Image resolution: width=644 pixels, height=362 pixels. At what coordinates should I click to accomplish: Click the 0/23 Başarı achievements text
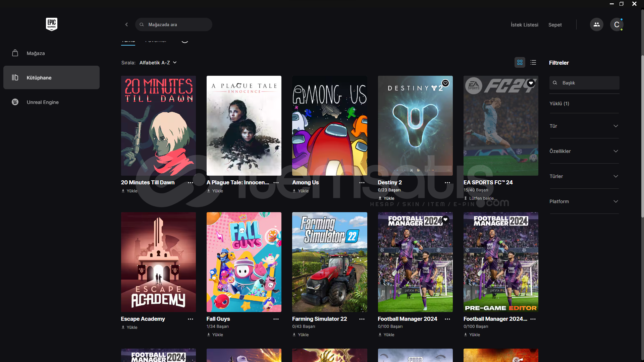[x=389, y=190]
